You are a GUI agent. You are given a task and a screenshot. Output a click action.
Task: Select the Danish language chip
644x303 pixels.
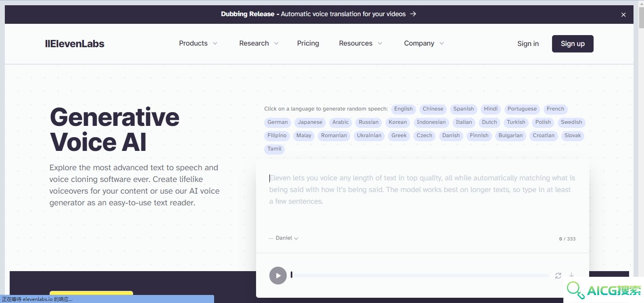point(451,136)
